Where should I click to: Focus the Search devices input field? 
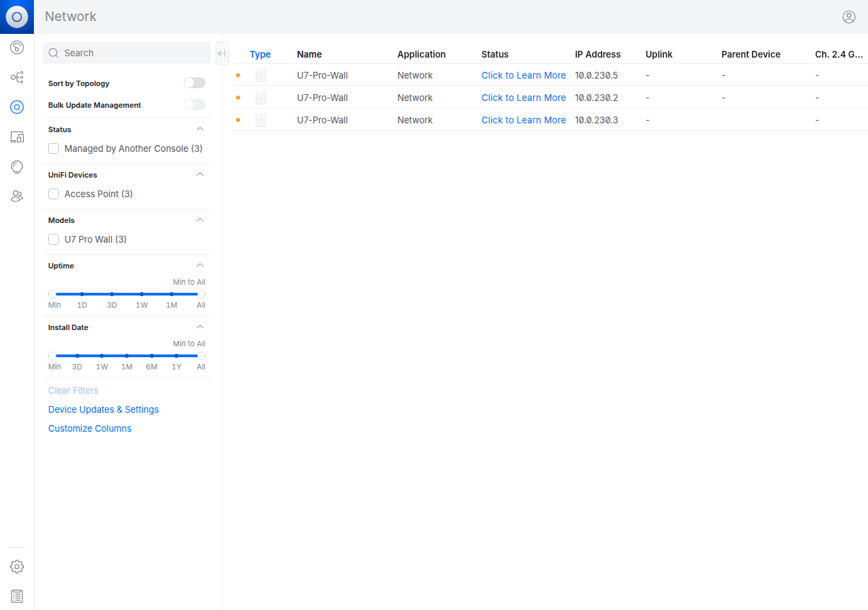127,53
